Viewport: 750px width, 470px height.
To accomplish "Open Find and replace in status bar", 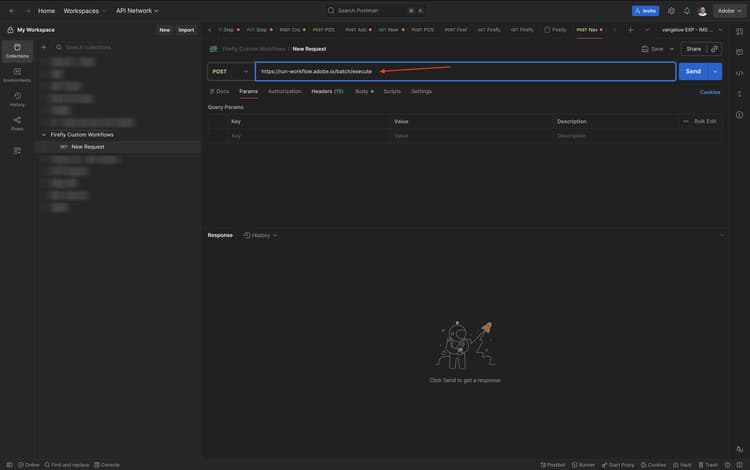I will click(66, 465).
